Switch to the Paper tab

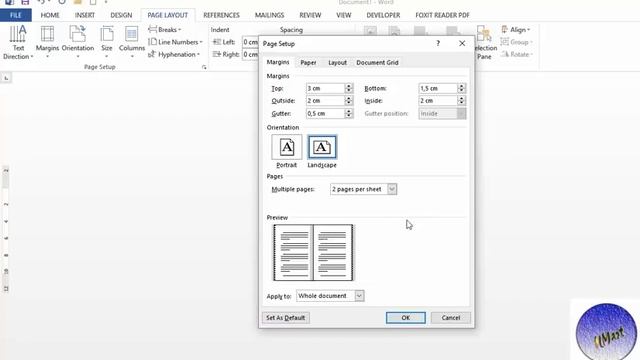click(308, 62)
